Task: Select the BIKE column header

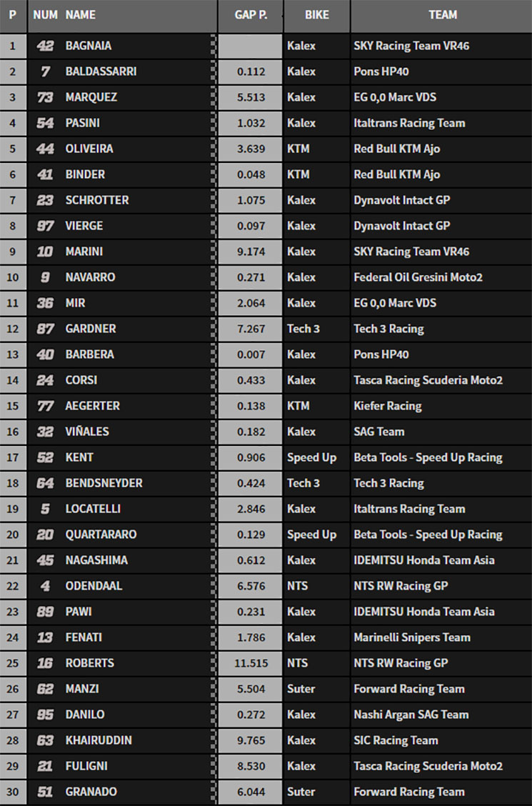Action: click(x=317, y=15)
